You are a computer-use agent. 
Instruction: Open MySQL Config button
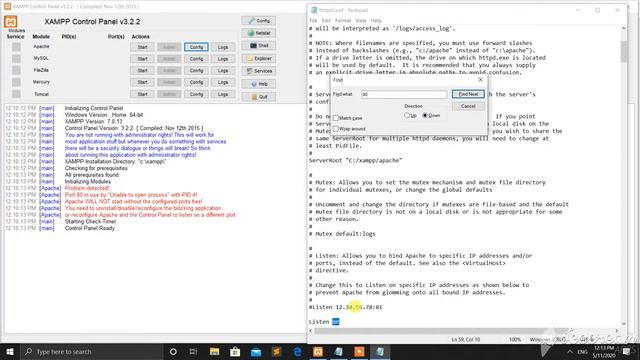coord(196,59)
